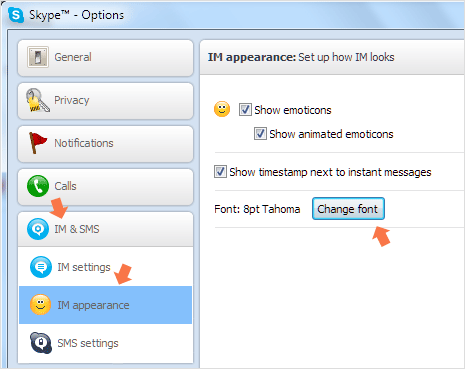Click the green Calls phone icon
The image size is (465, 369).
point(38,186)
